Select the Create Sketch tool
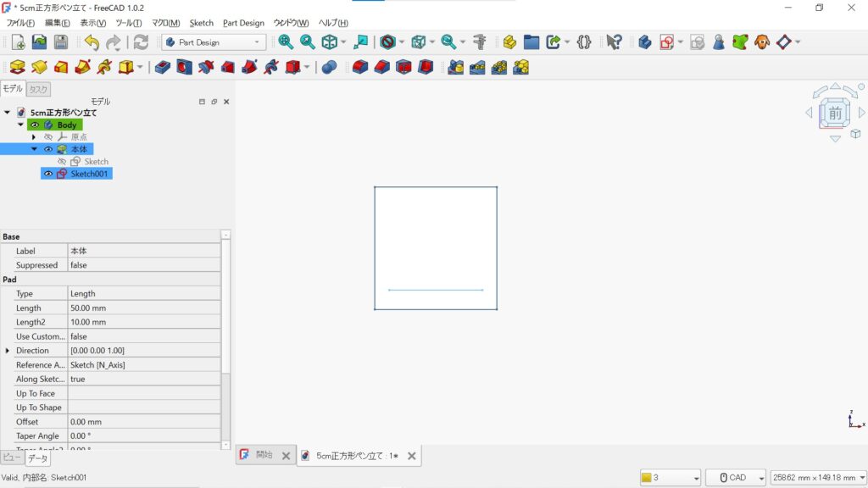The height and width of the screenshot is (488, 868). pyautogui.click(x=666, y=42)
